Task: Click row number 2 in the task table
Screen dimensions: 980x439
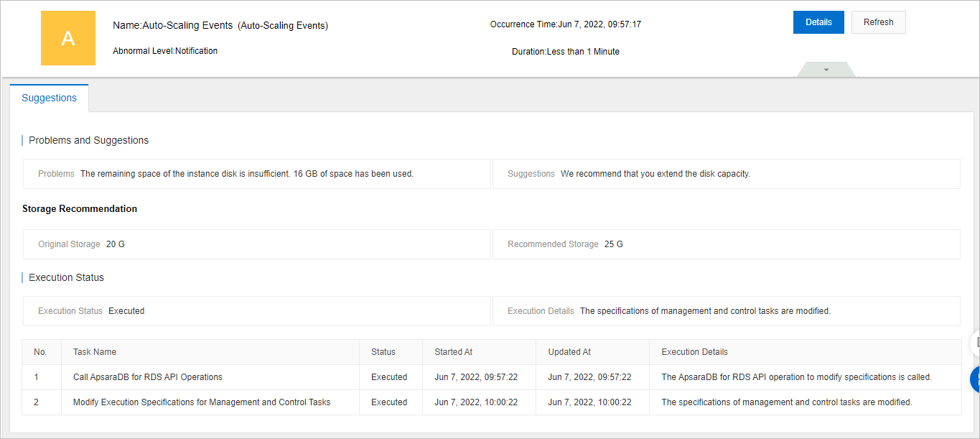Action: (37, 402)
